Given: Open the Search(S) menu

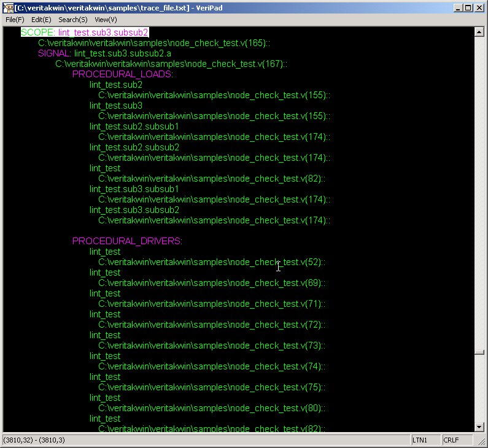Looking at the screenshot, I should click(73, 20).
